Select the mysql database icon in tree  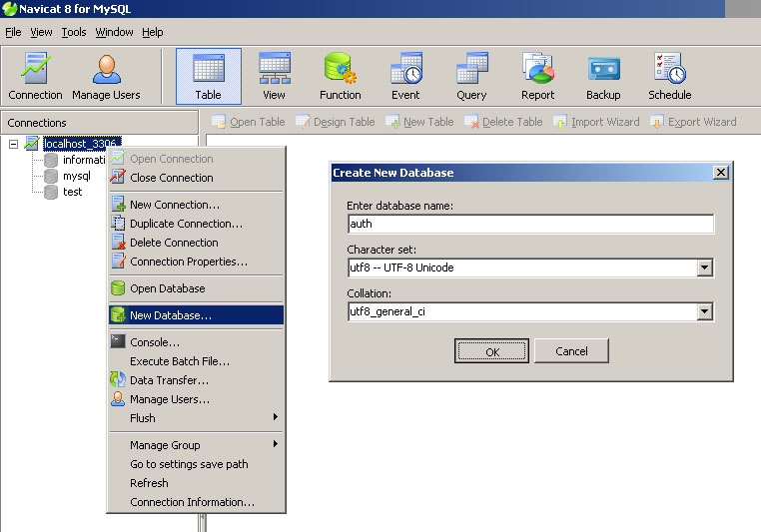click(51, 176)
